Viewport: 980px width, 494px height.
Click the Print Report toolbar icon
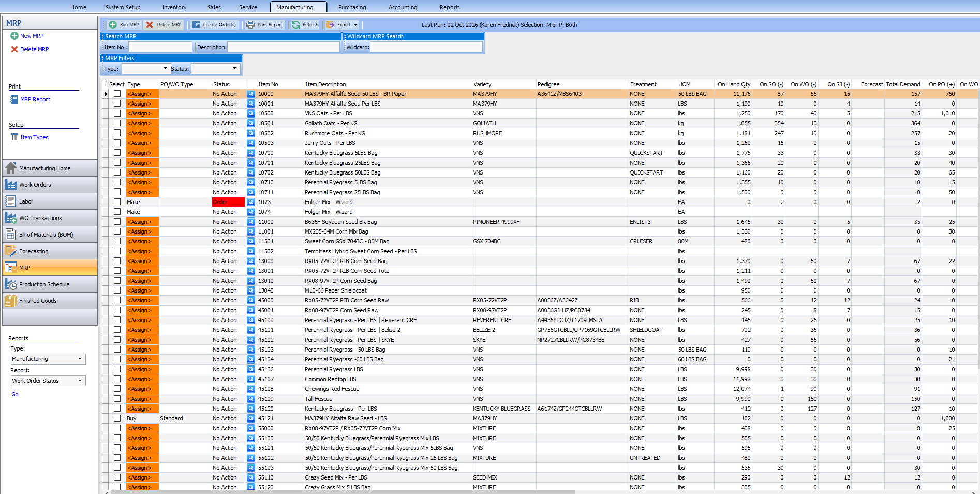coord(250,25)
